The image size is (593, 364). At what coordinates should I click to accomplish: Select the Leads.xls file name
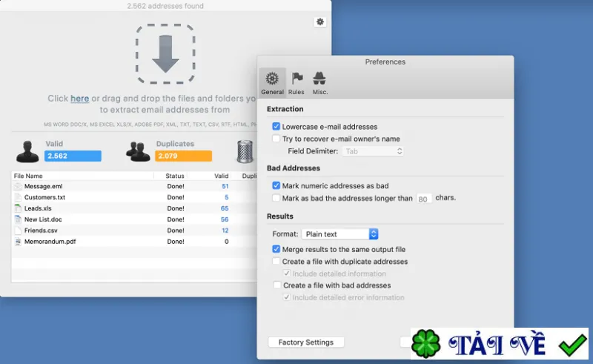coord(38,208)
